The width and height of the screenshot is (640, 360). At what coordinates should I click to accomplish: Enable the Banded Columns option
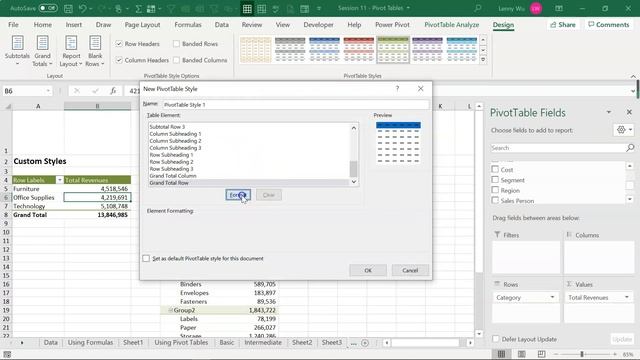pyautogui.click(x=176, y=60)
